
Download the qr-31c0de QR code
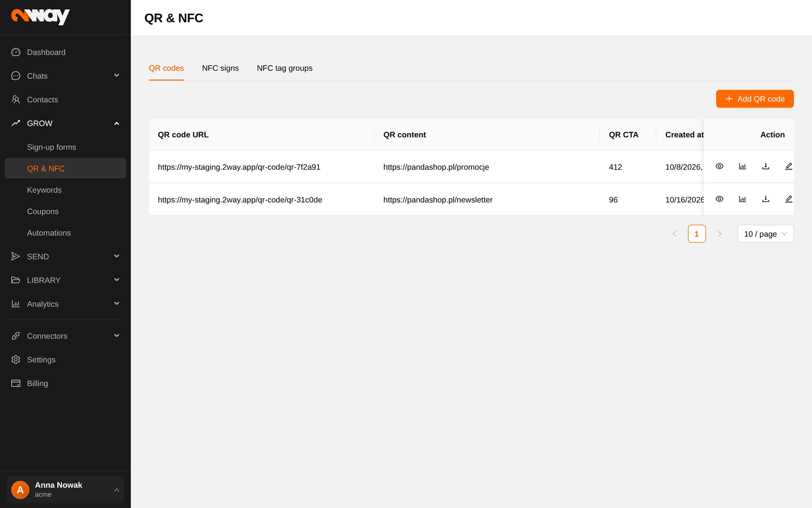766,199
